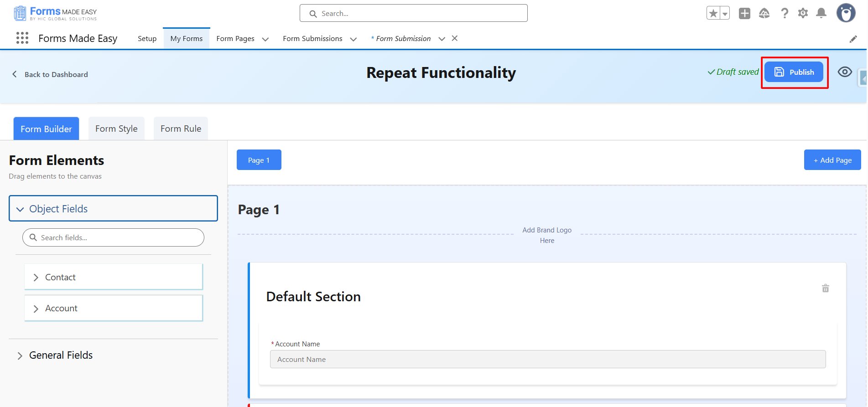
Task: Open the Trailhead guidance icon
Action: click(764, 13)
